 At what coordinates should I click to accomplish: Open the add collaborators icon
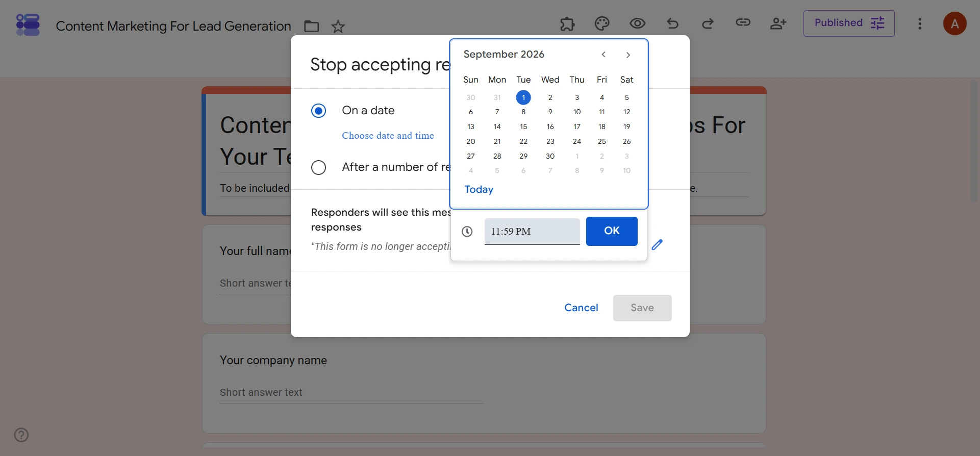tap(778, 23)
